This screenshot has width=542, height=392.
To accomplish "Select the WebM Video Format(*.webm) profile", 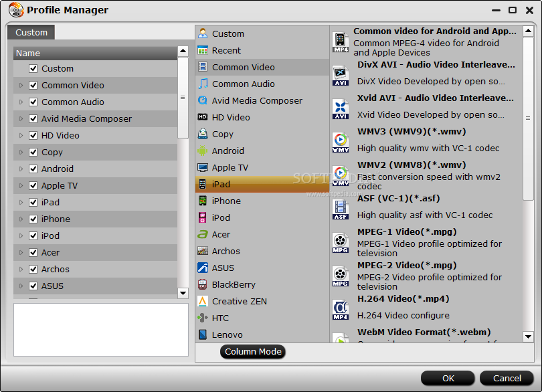I will (426, 335).
